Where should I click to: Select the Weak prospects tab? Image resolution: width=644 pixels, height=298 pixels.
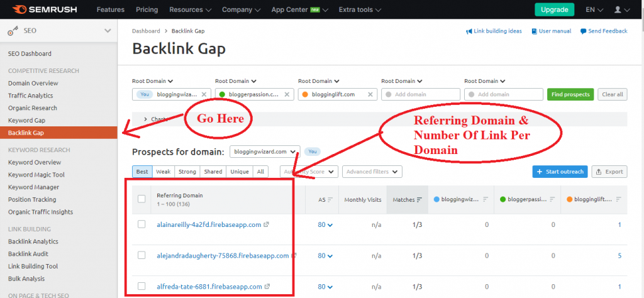163,172
